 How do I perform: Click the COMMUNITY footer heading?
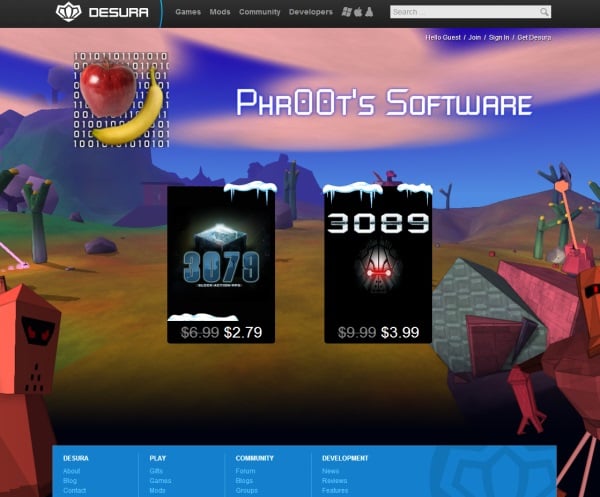[x=254, y=458]
